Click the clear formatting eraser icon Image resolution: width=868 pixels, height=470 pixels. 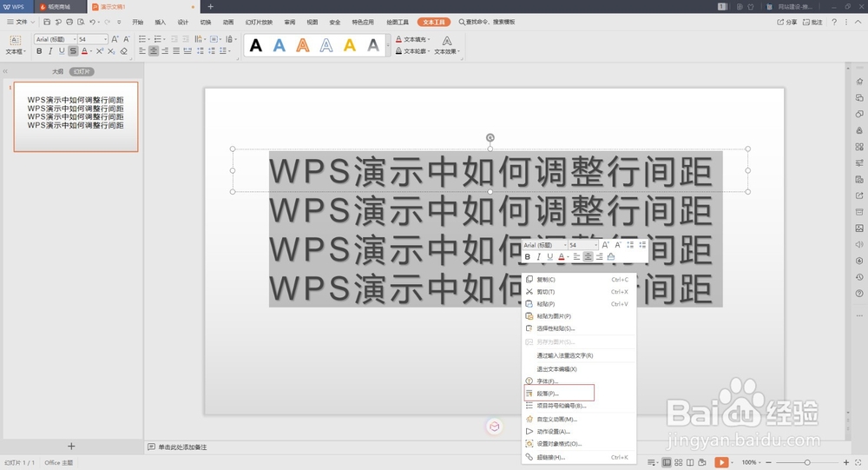(123, 51)
